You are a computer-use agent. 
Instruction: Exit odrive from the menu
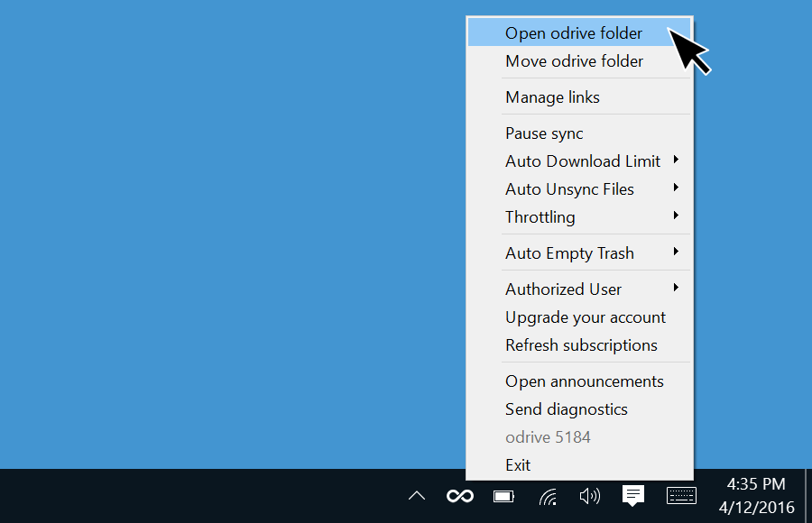pyautogui.click(x=580, y=465)
